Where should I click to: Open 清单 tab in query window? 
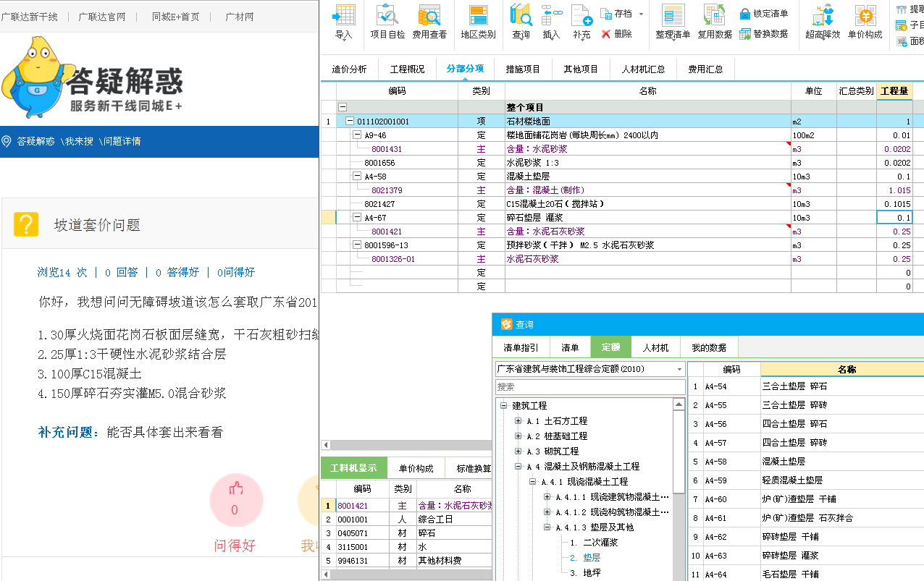(x=570, y=347)
